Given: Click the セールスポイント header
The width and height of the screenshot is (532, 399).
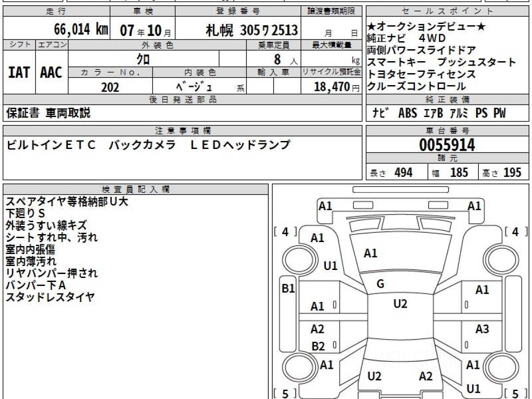Looking at the screenshot, I should coord(448,12).
